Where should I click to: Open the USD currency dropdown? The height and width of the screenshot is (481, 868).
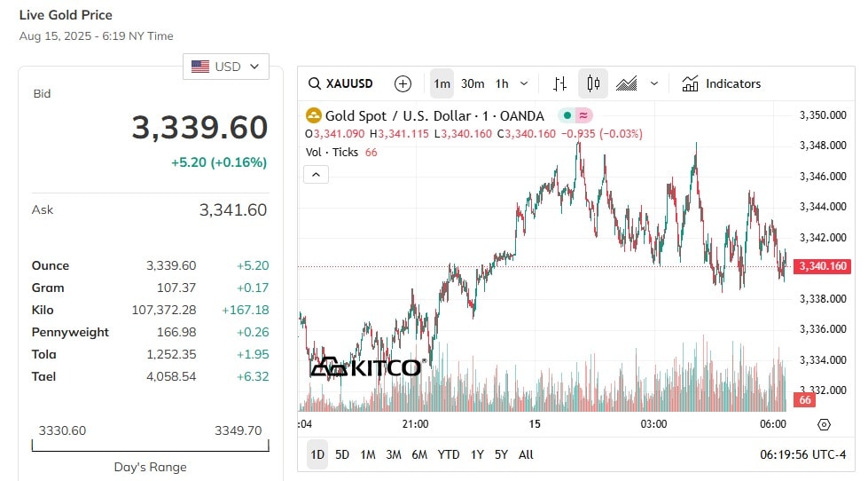pyautogui.click(x=226, y=67)
